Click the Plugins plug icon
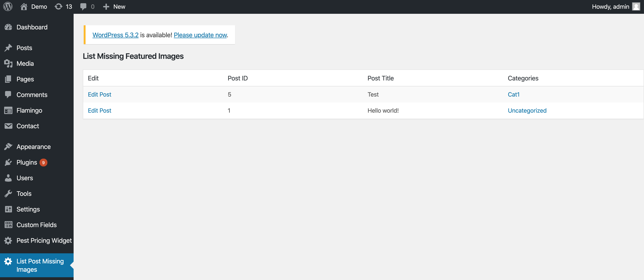 point(8,162)
